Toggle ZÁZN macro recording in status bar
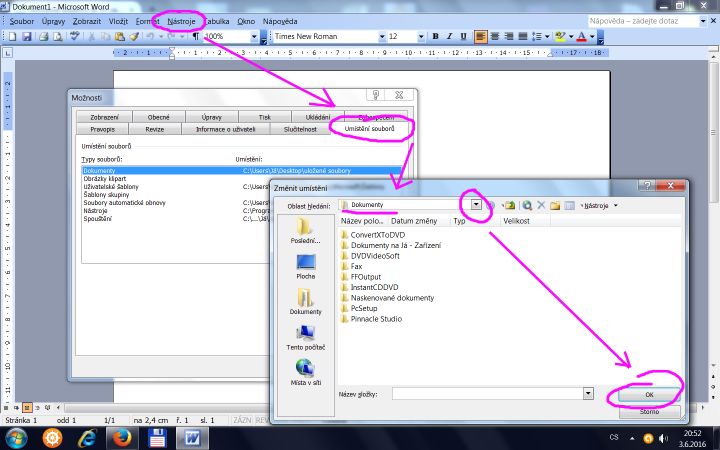Image resolution: width=720 pixels, height=450 pixels. tap(242, 420)
